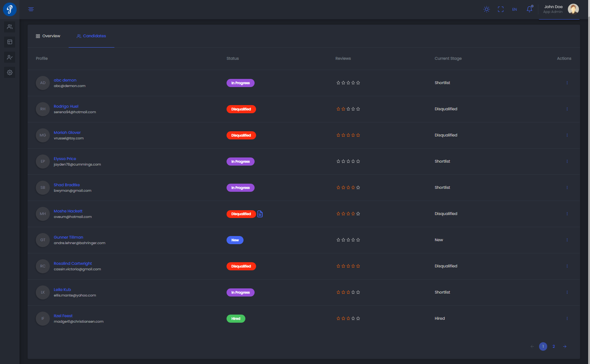Select the Candidates tab
Screen dimensions: 590x364
[91, 36]
